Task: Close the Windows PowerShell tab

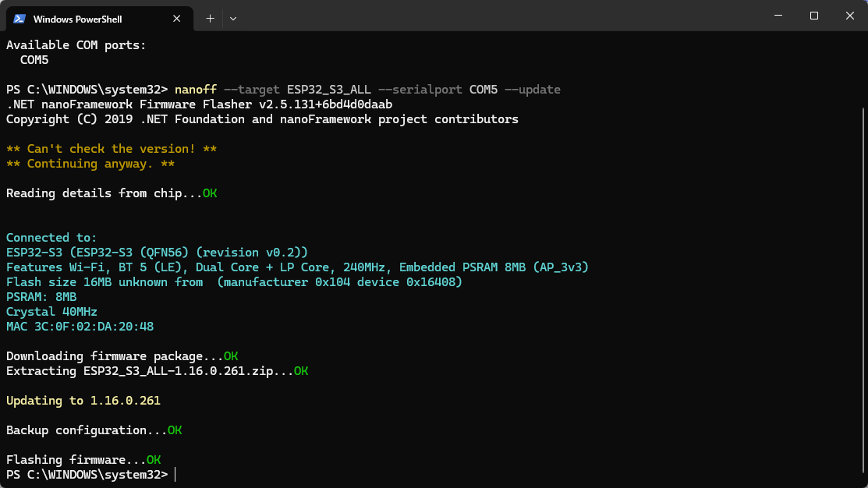Action: point(176,19)
